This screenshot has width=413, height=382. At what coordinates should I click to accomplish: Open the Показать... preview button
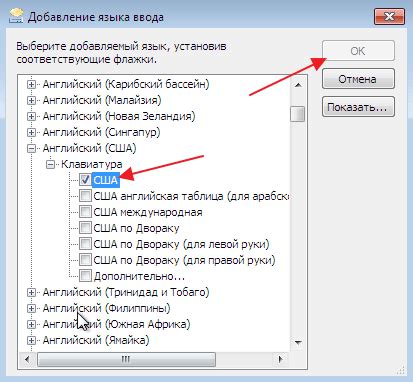358,107
